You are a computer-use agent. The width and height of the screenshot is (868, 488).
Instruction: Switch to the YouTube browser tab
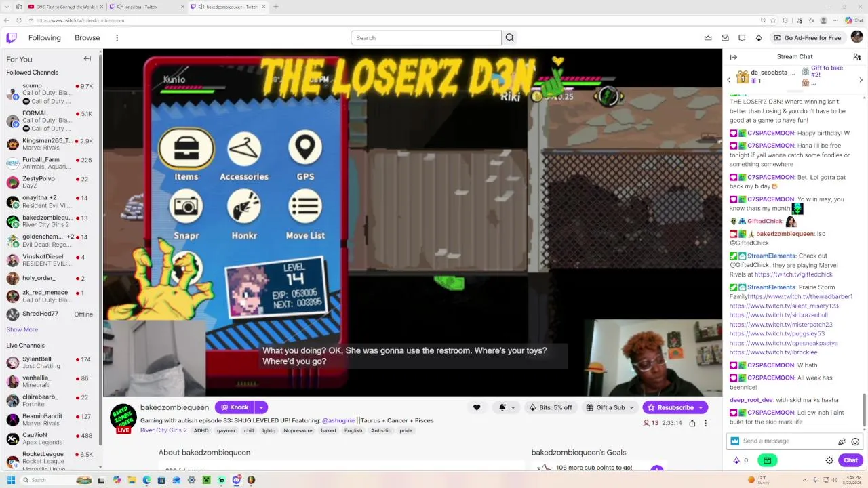coord(65,7)
